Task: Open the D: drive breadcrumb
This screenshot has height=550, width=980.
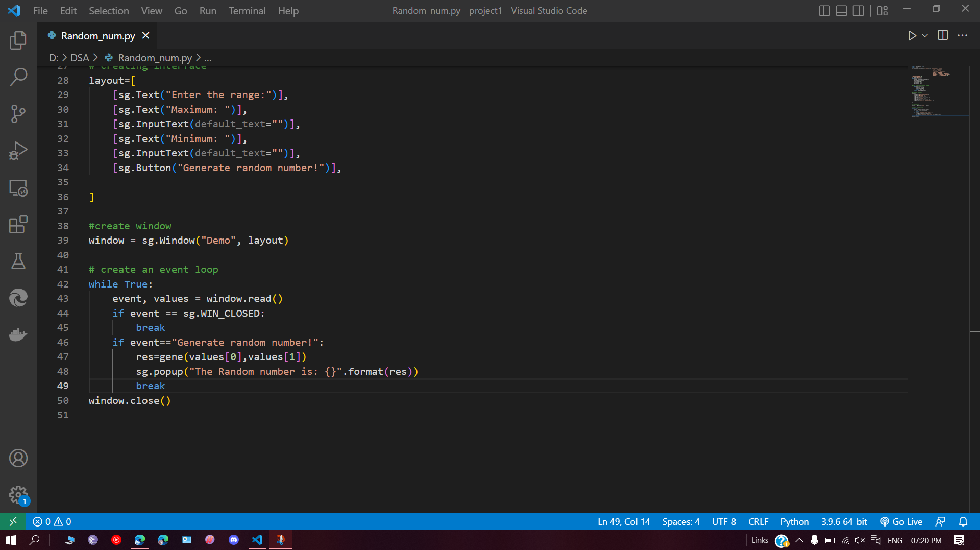Action: (x=54, y=58)
